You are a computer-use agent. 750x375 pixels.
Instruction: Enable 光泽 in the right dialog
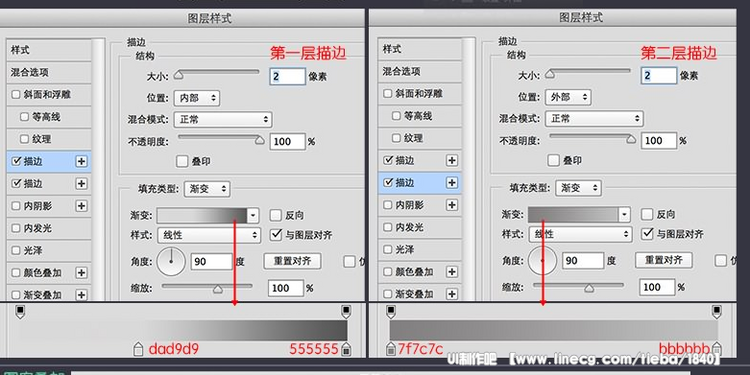point(387,250)
